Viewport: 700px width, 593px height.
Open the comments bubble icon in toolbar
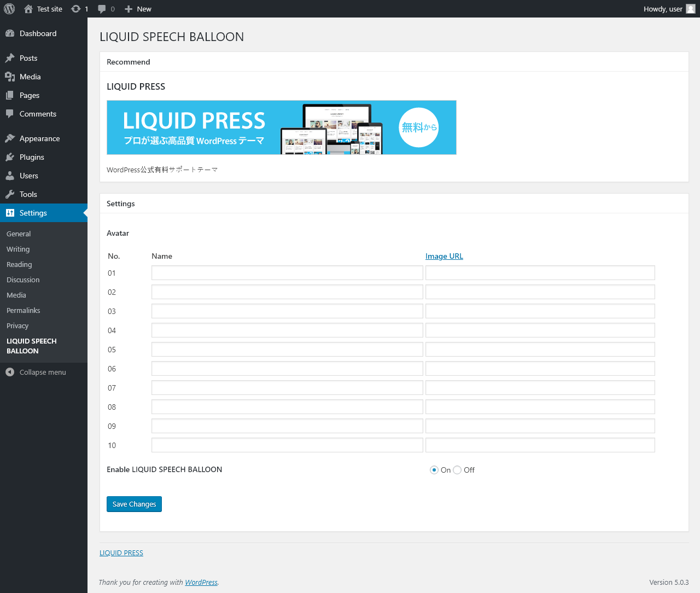point(102,9)
